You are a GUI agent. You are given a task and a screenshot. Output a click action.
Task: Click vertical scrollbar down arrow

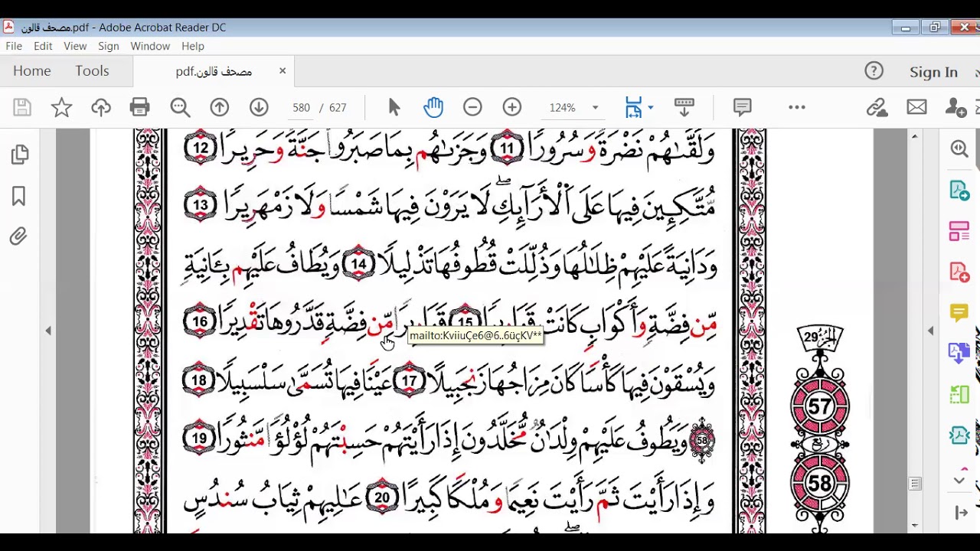pos(914,526)
